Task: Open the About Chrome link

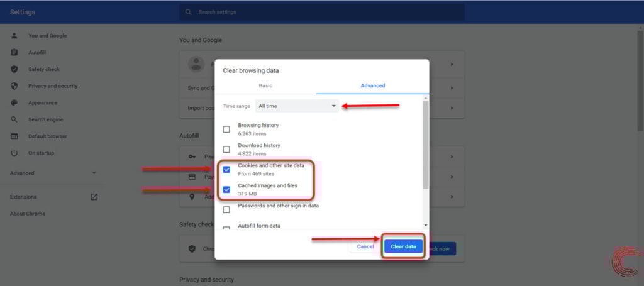Action: pos(28,214)
